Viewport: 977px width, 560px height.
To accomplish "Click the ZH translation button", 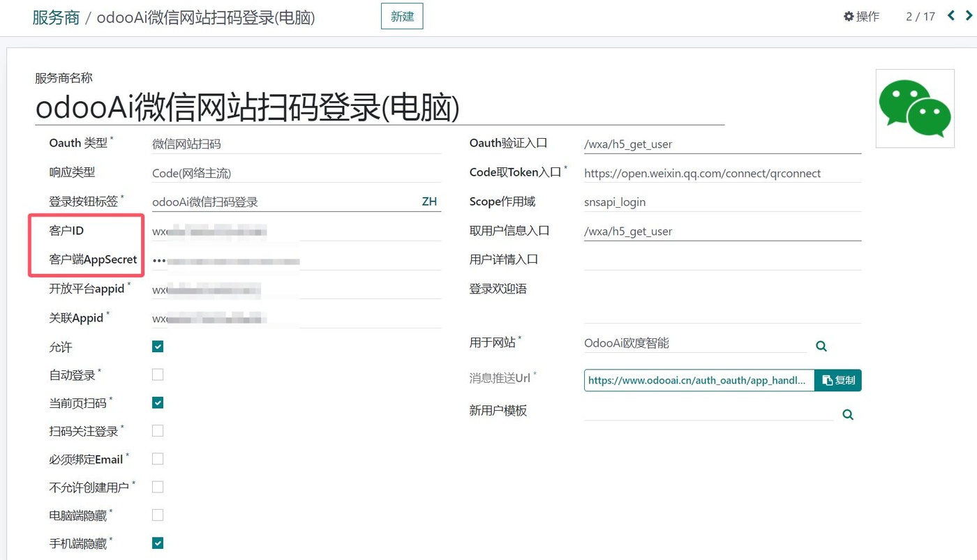I will pos(429,202).
